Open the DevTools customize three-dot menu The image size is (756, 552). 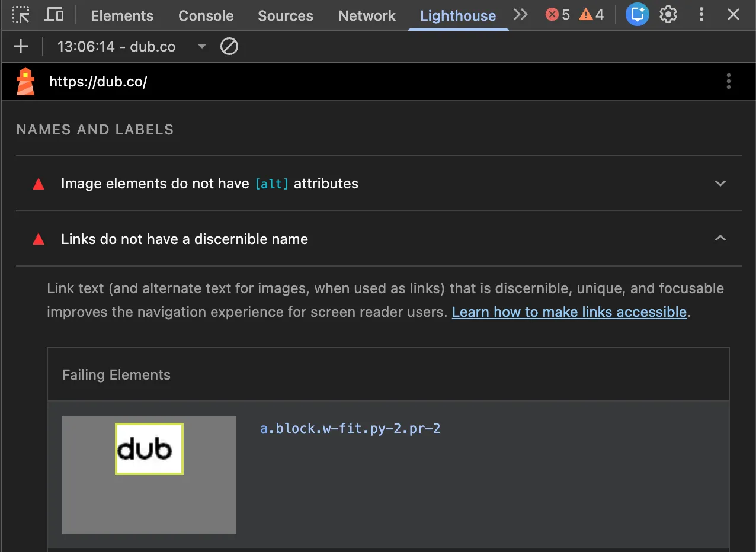click(701, 15)
